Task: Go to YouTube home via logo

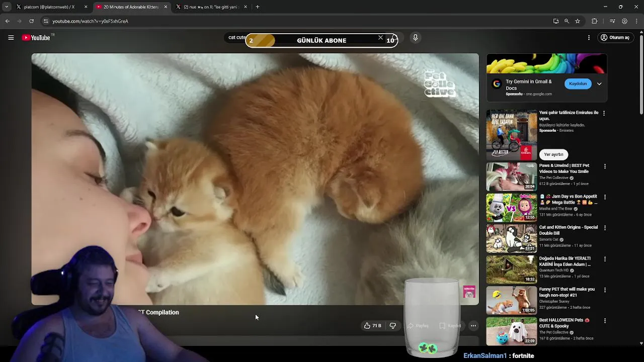Action: pos(36,38)
